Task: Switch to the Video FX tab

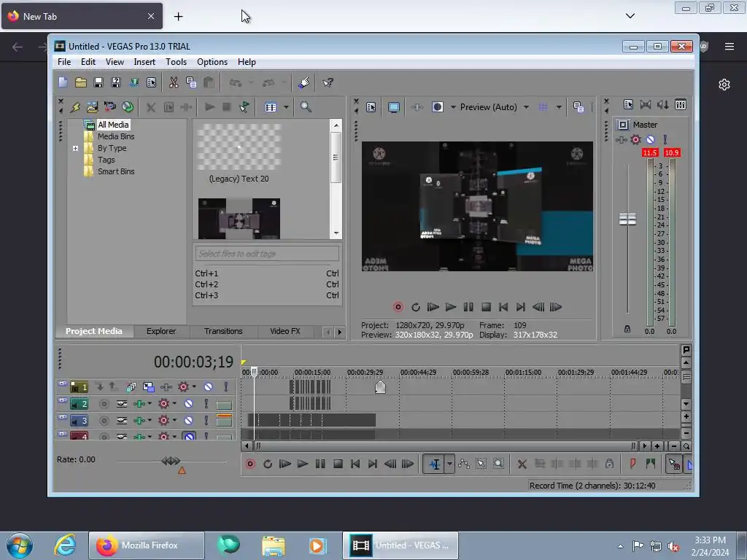Action: pos(285,331)
